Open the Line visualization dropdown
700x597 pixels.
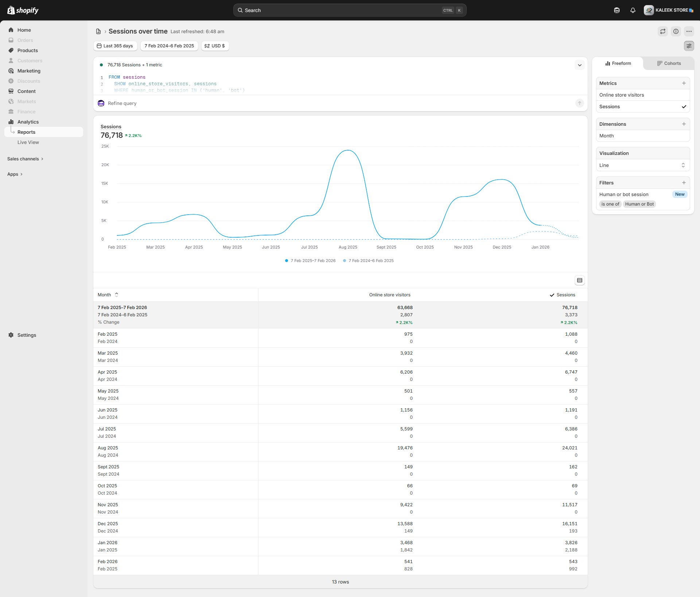click(x=642, y=165)
